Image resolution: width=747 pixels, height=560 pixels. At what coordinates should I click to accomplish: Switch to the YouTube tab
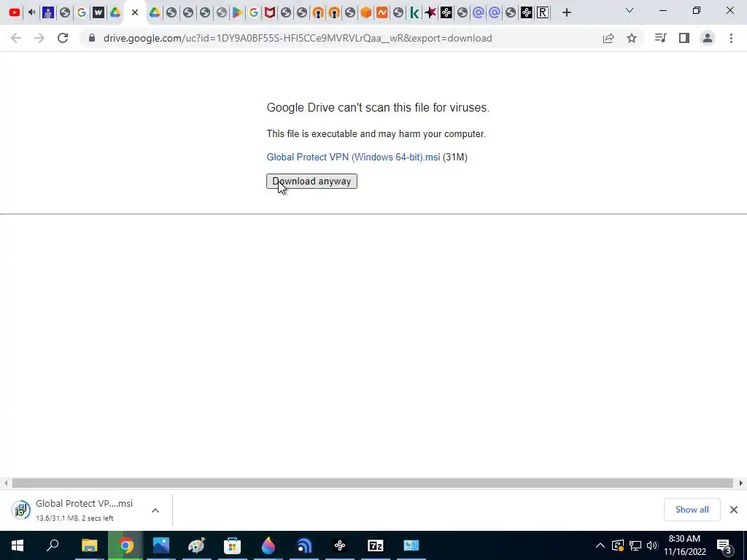pyautogui.click(x=15, y=12)
